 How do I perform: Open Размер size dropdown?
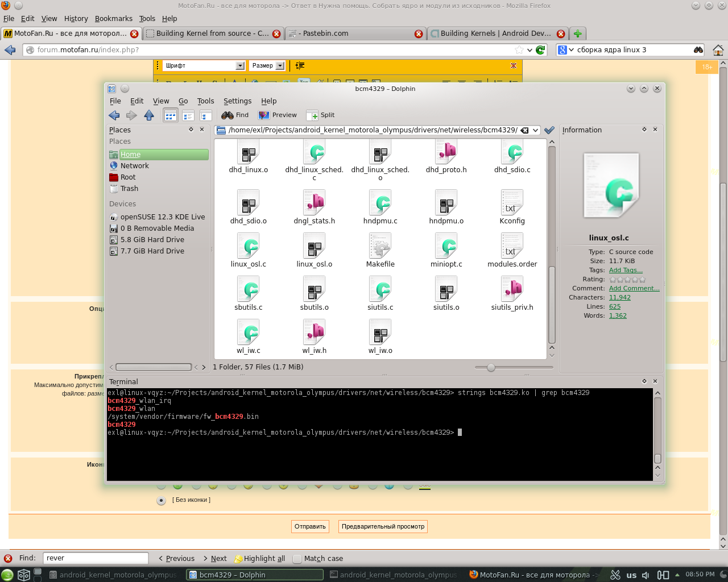[267, 66]
